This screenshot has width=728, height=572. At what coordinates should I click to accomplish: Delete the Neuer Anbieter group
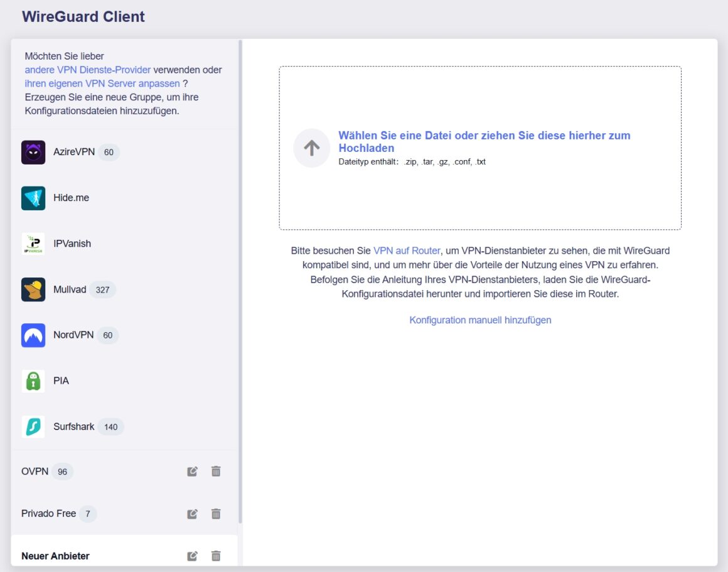point(216,556)
